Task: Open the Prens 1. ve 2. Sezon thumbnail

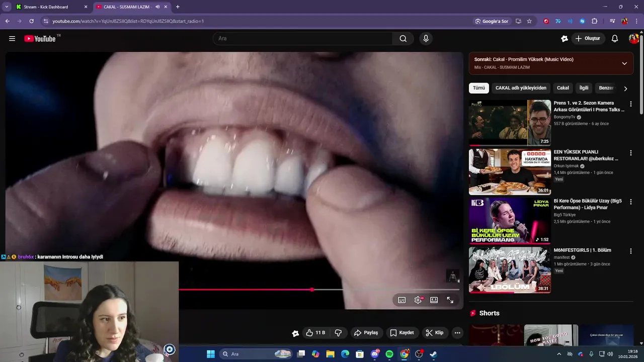Action: (x=510, y=123)
